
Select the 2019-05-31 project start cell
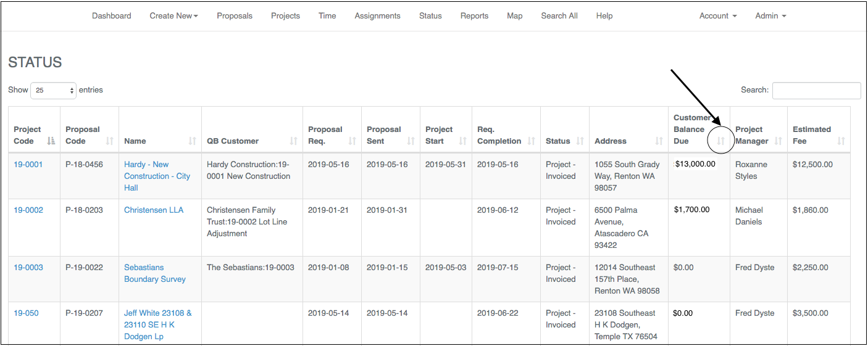446,176
